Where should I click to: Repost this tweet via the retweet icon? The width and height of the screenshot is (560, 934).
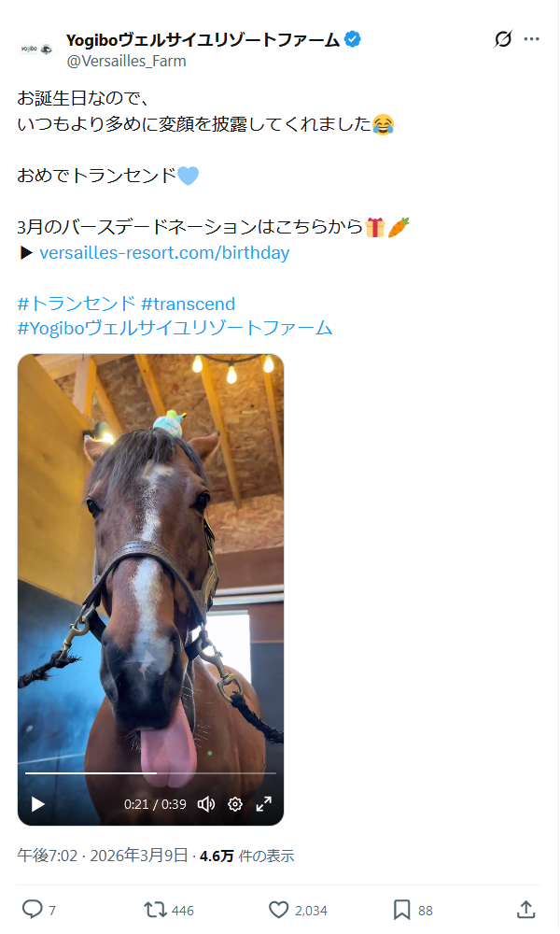155,910
